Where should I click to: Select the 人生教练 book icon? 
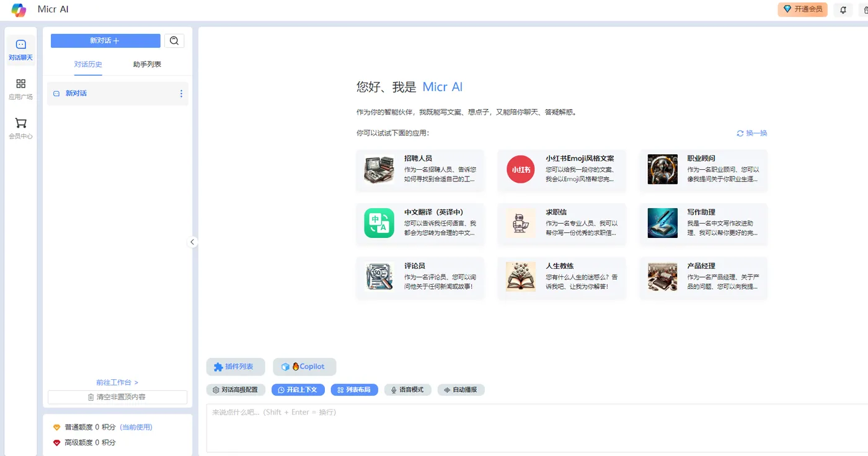(x=520, y=277)
